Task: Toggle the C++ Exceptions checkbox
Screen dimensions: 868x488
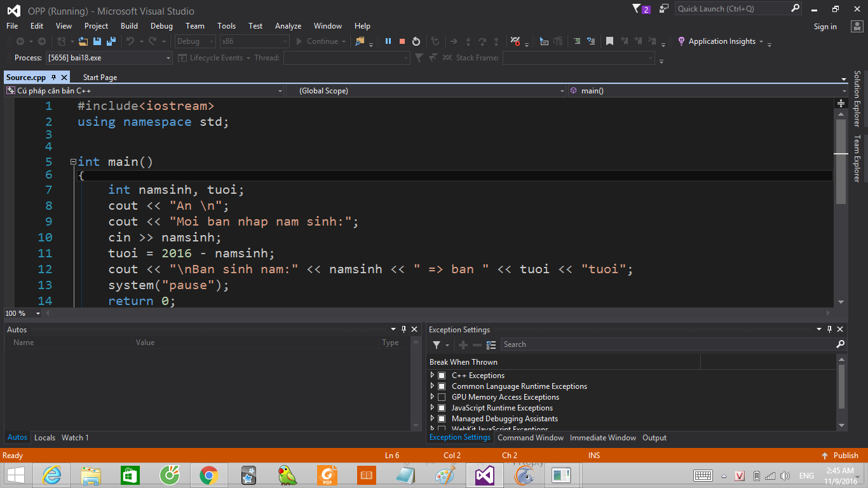Action: [442, 376]
